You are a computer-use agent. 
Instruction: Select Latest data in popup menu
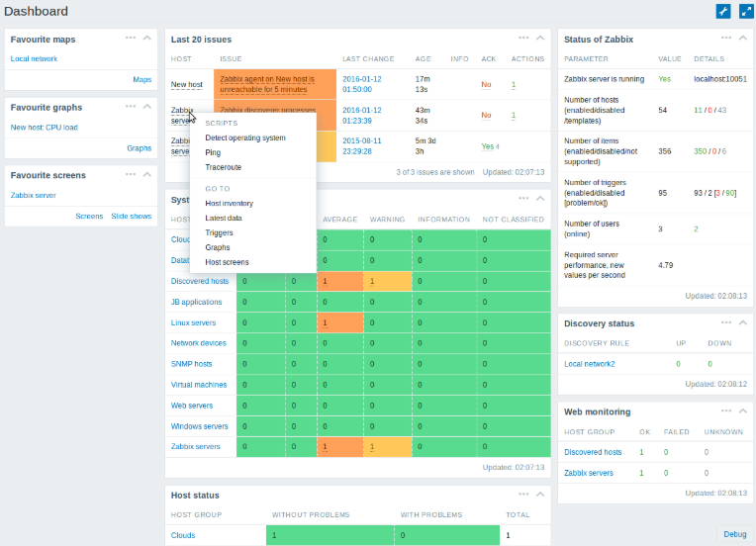click(224, 218)
